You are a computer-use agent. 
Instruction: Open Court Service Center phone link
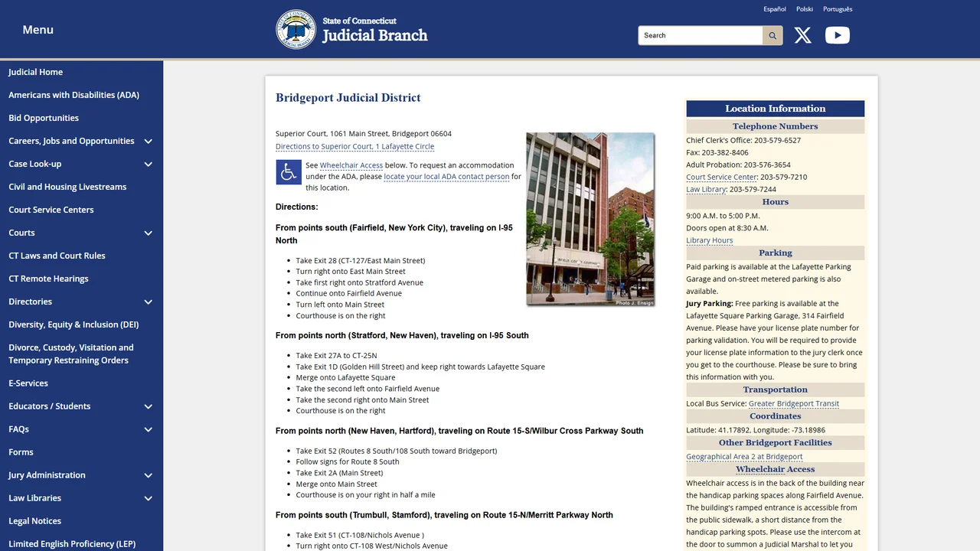[x=721, y=177]
